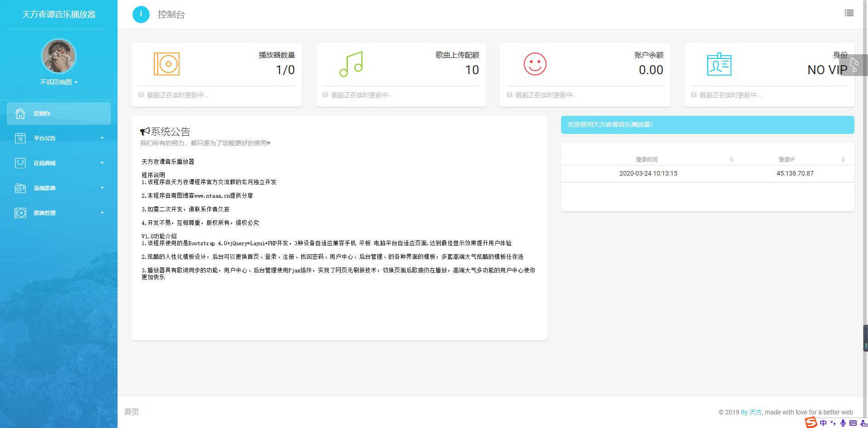Click the blue ID card identity icon

(x=719, y=64)
